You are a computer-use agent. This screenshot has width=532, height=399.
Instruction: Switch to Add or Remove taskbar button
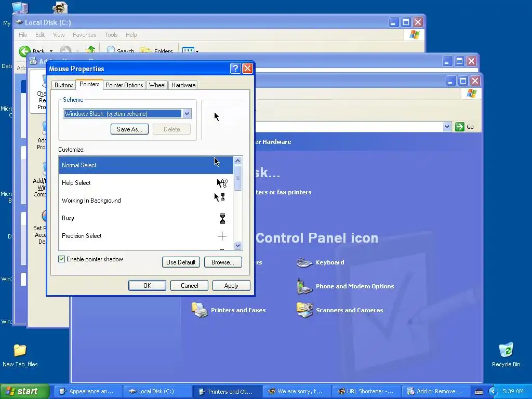pos(435,392)
